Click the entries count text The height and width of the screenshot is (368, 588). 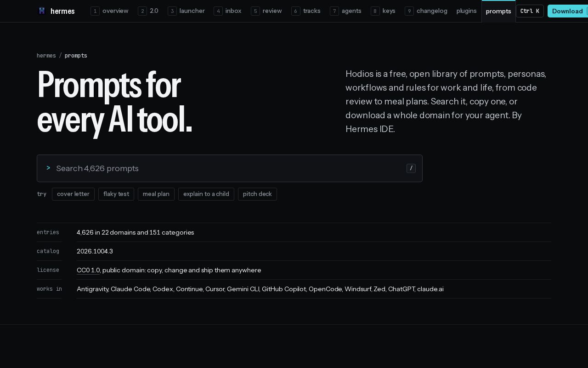click(136, 232)
